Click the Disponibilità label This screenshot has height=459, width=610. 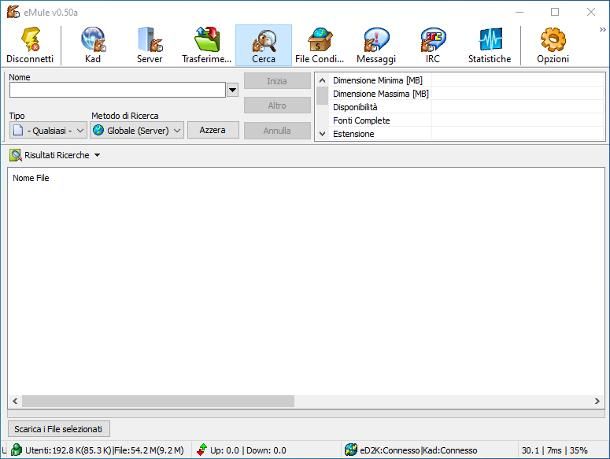pos(355,107)
